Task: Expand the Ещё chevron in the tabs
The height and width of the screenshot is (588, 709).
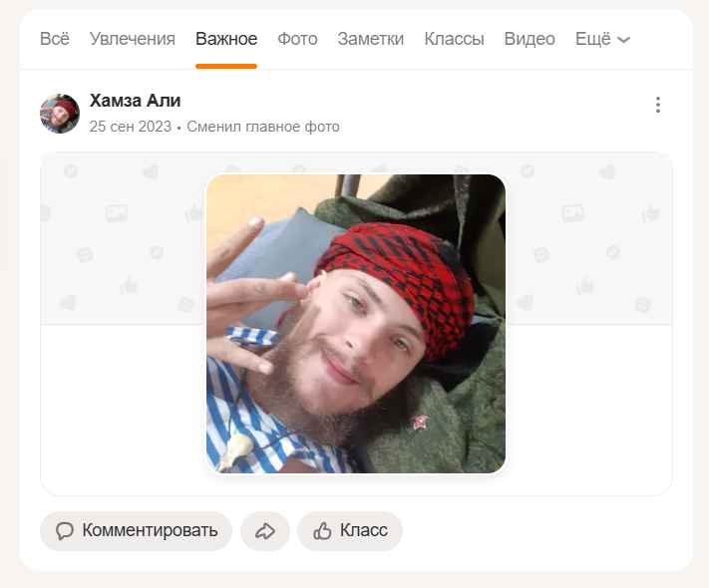Action: [623, 40]
